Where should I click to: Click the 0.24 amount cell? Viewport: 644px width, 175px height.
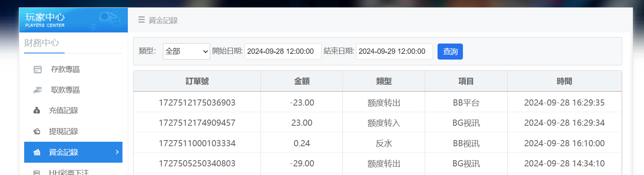(x=302, y=143)
